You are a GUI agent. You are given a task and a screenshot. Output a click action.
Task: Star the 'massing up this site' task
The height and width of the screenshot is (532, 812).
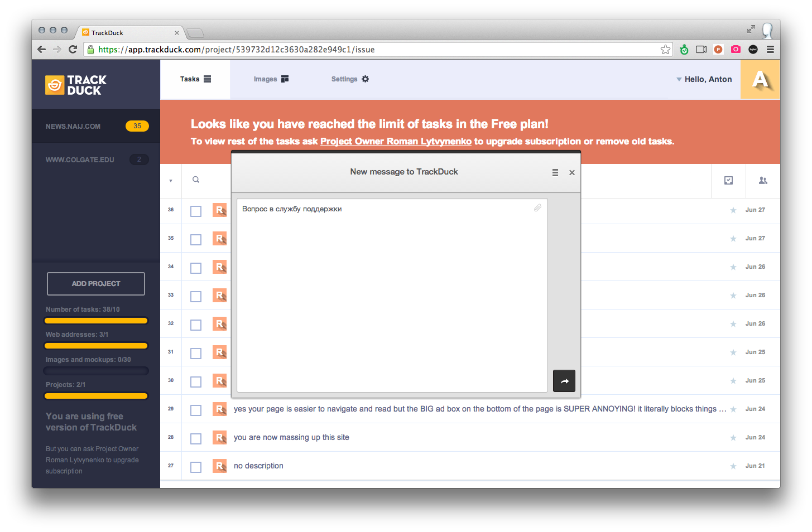[x=733, y=438]
